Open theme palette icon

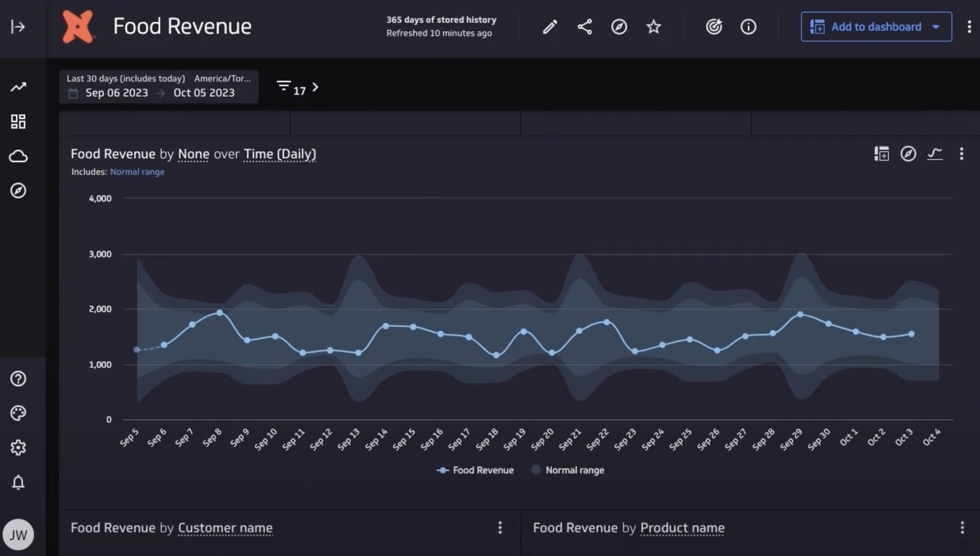(18, 413)
